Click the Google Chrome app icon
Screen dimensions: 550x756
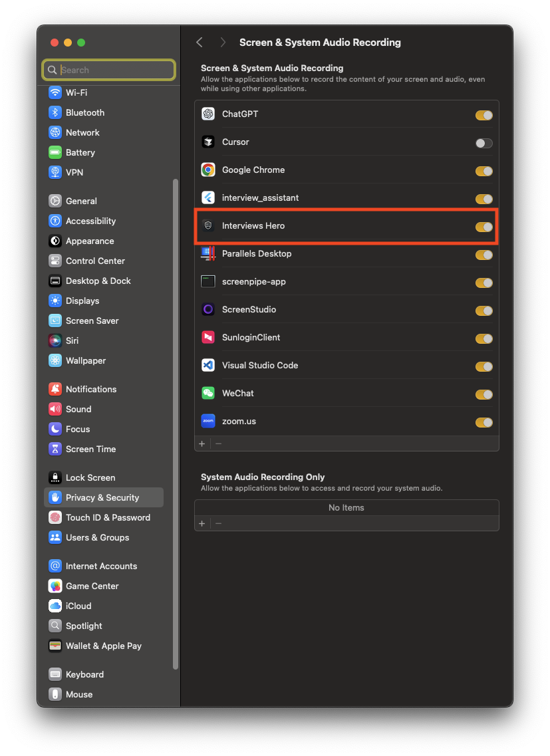pyautogui.click(x=208, y=170)
